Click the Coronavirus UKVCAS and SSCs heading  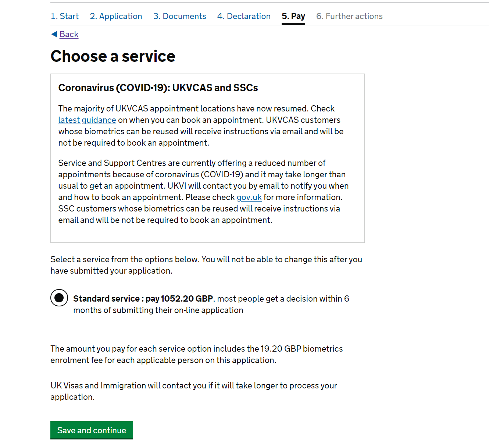[158, 88]
